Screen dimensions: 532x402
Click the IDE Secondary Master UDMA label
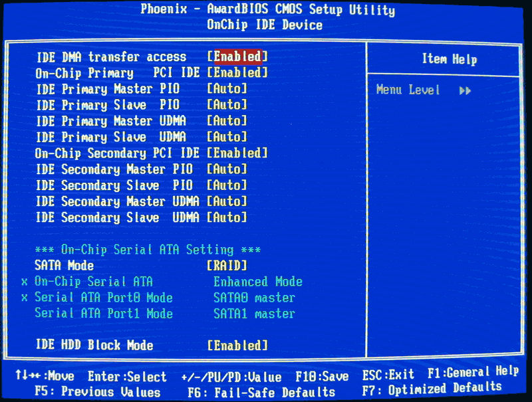point(118,202)
